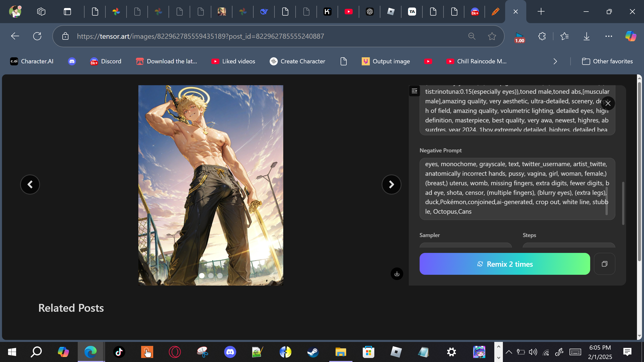
Task: Open browser extensions menu
Action: (542, 36)
